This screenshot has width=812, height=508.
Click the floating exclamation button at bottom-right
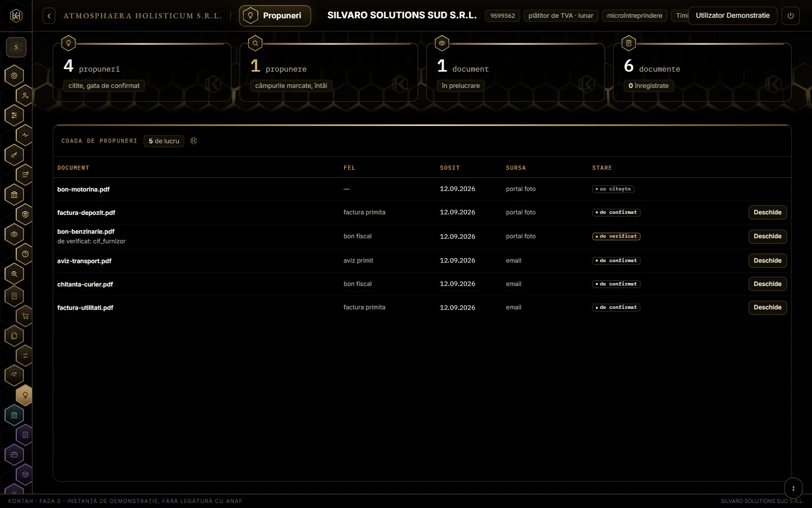(x=793, y=488)
